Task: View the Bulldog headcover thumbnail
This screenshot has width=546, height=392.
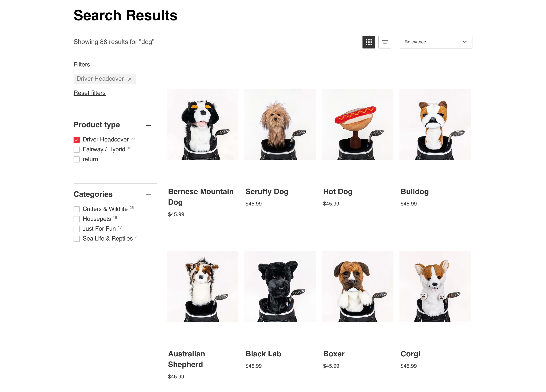Action: (435, 124)
